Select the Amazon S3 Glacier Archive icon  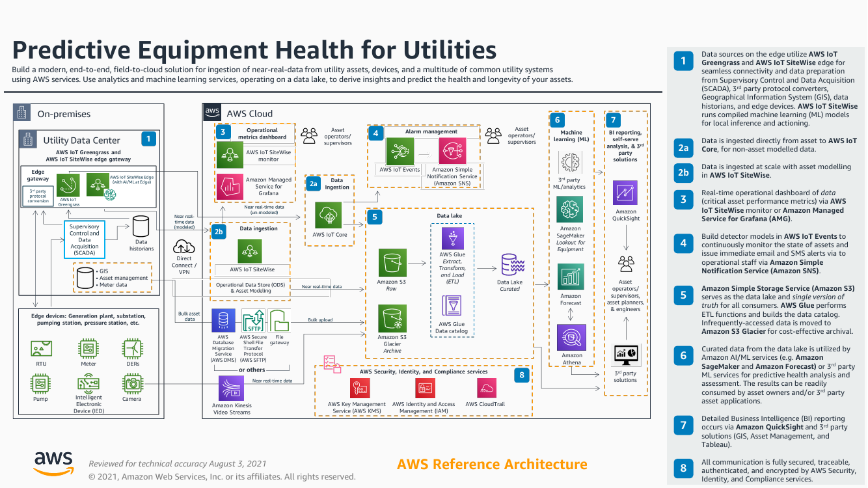click(x=393, y=318)
